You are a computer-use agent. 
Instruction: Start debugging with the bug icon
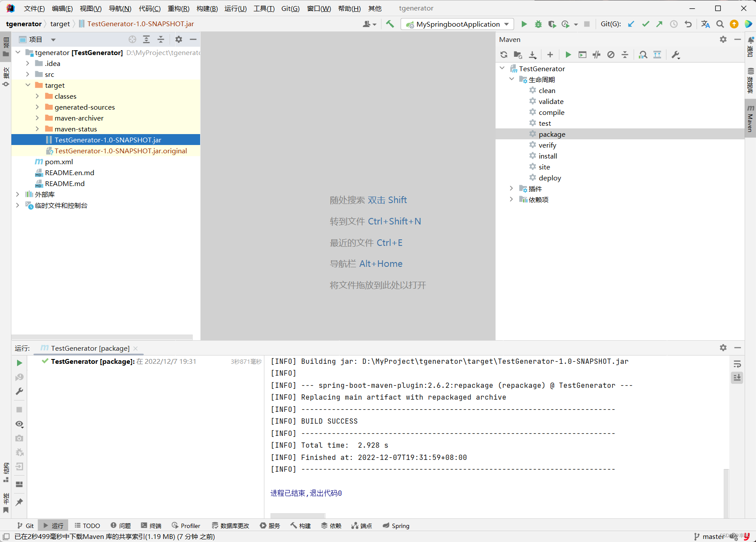coord(538,24)
